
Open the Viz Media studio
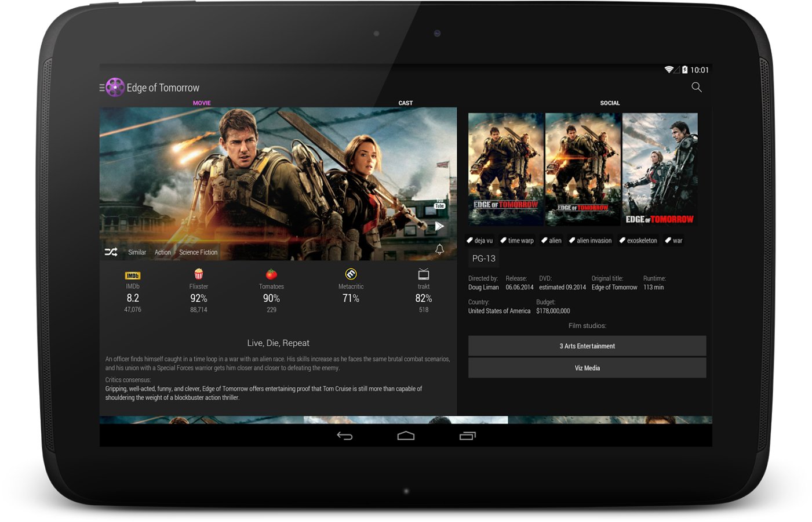click(587, 368)
